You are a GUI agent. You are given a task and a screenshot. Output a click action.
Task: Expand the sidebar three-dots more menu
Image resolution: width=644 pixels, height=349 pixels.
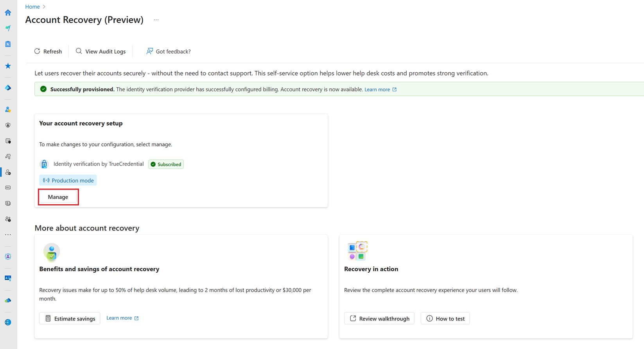[8, 235]
